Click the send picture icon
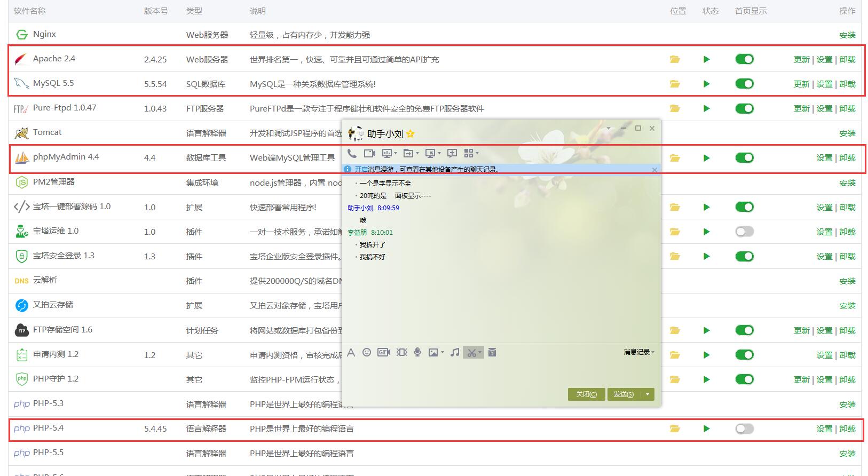This screenshot has height=476, width=868. (433, 352)
